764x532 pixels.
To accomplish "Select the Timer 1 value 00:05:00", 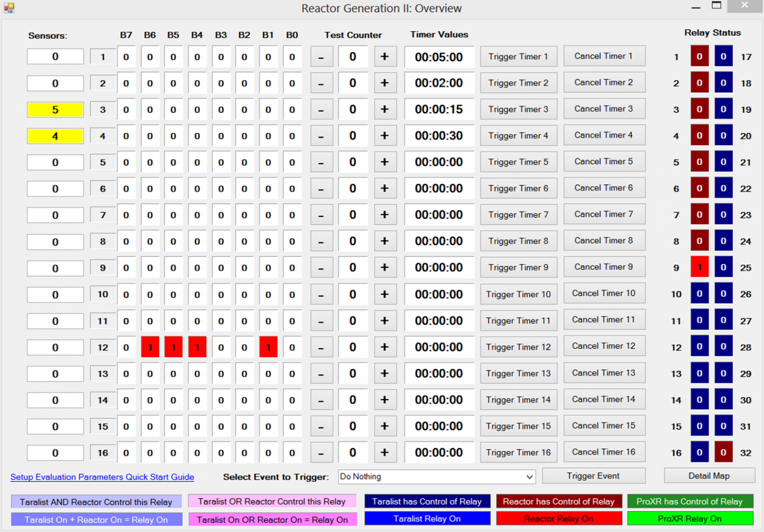I will pos(439,57).
